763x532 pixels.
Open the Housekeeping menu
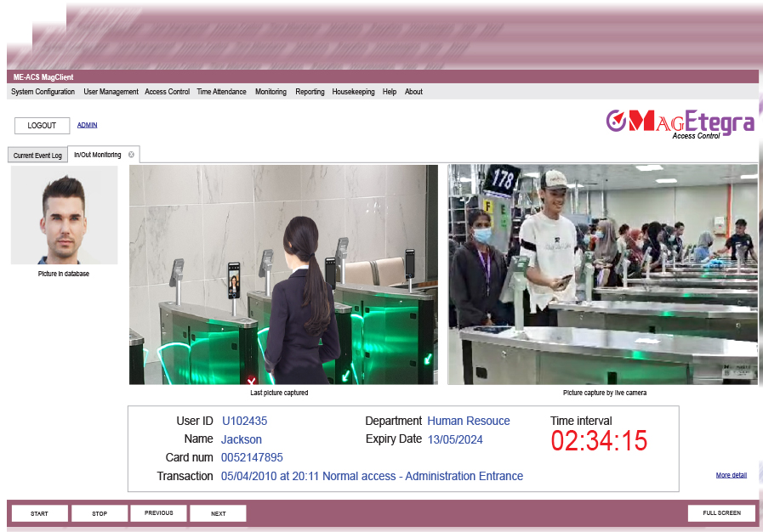coord(353,92)
